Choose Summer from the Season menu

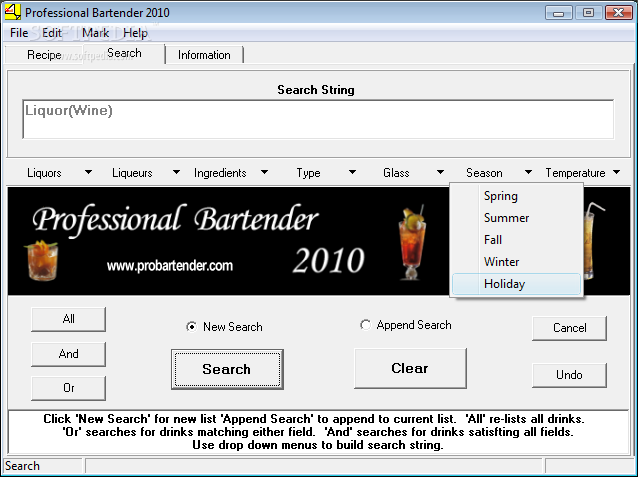pyautogui.click(x=516, y=218)
